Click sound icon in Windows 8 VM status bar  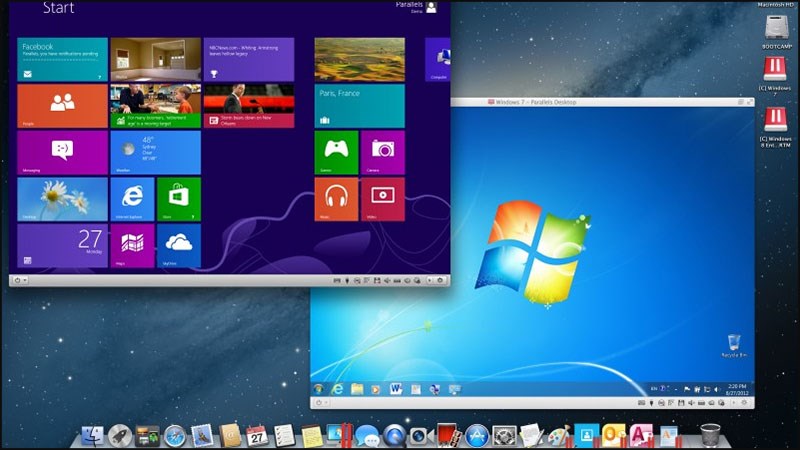387,281
